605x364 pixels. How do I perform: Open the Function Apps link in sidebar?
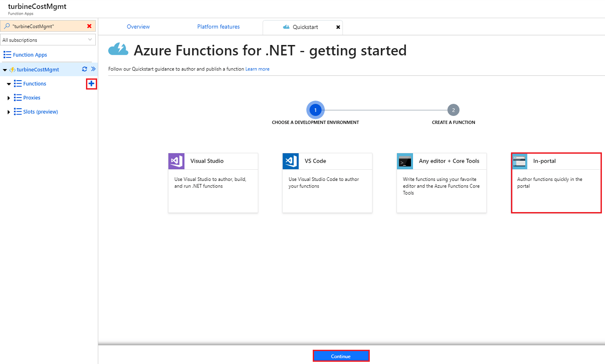(30, 55)
